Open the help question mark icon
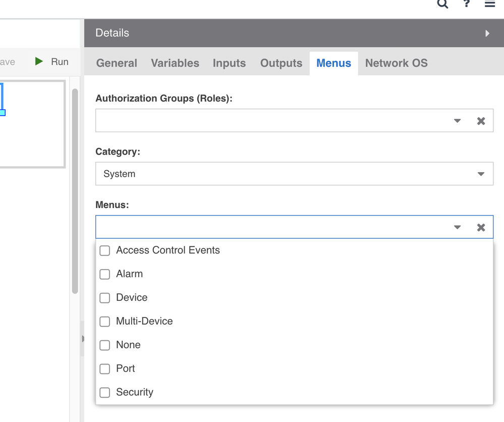 click(x=467, y=4)
